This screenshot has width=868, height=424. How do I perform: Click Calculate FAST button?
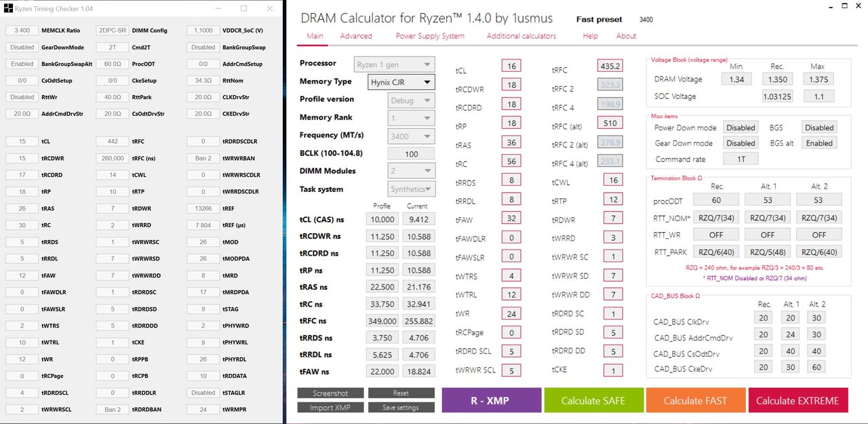click(695, 400)
